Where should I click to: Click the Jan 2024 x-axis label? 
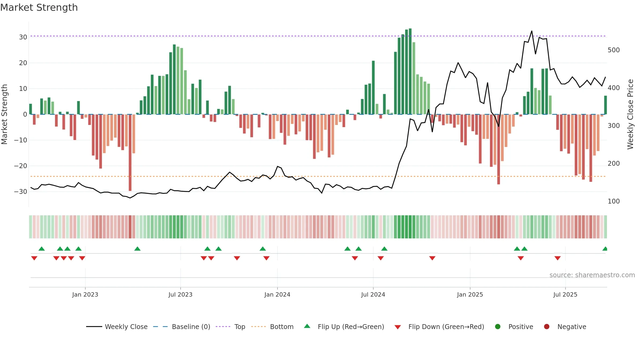tap(277, 294)
